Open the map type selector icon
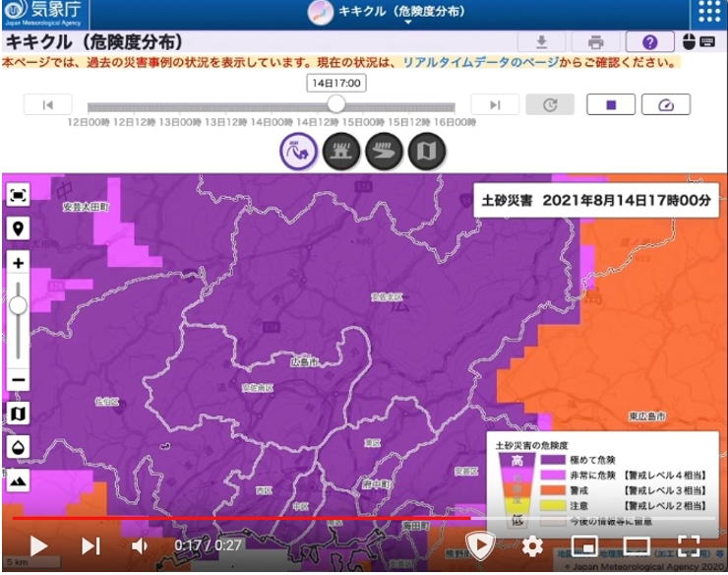The image size is (728, 575). [x=19, y=413]
